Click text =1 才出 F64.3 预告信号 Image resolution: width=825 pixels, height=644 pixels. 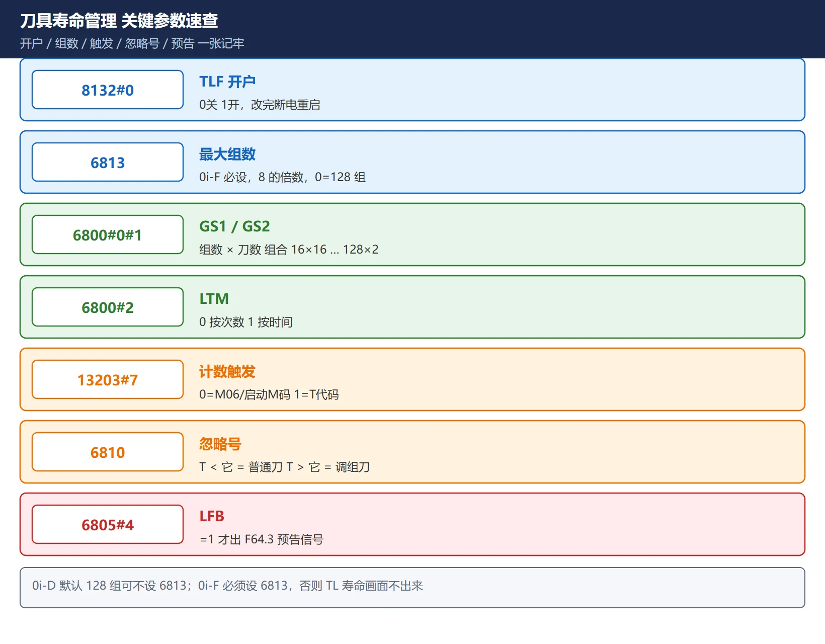262,539
